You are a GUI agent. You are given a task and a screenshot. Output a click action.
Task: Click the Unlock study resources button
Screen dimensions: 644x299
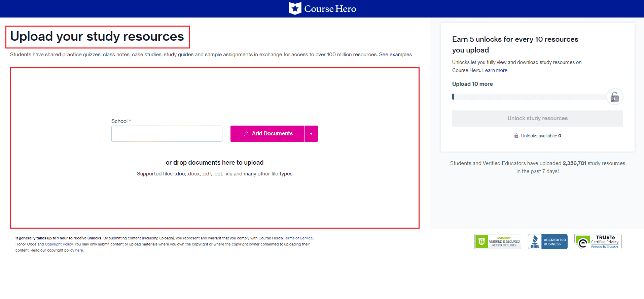point(537,119)
